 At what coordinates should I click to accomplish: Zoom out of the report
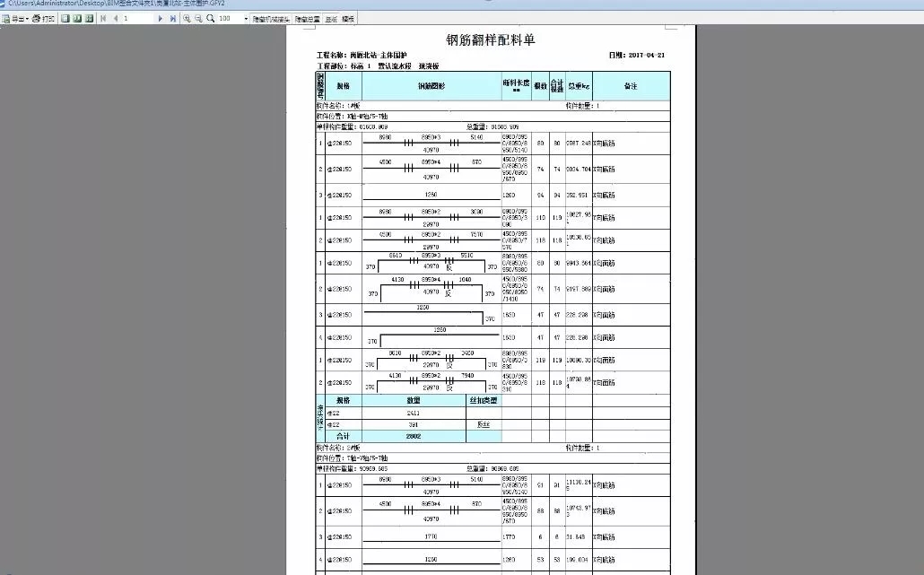coord(198,19)
